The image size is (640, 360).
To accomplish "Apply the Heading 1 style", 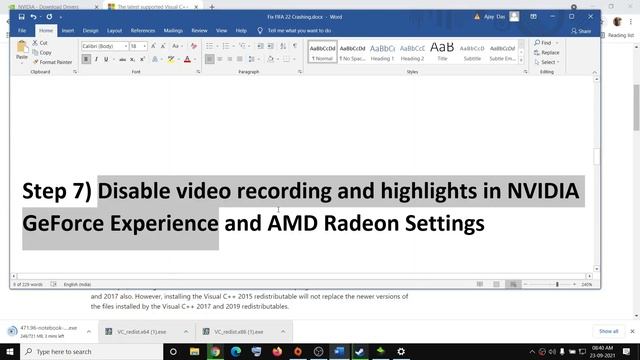I will click(x=382, y=53).
